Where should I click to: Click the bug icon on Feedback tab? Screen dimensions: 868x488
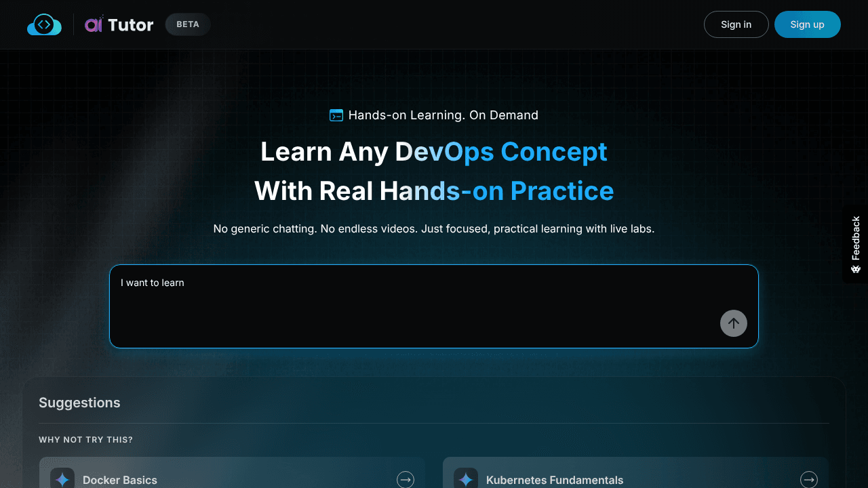pyautogui.click(x=856, y=269)
